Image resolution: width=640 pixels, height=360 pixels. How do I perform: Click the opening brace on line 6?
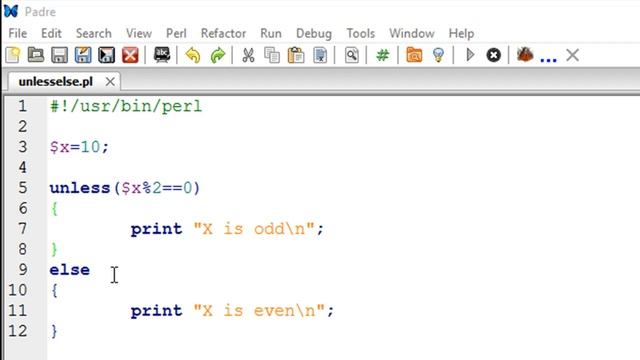pos(55,209)
